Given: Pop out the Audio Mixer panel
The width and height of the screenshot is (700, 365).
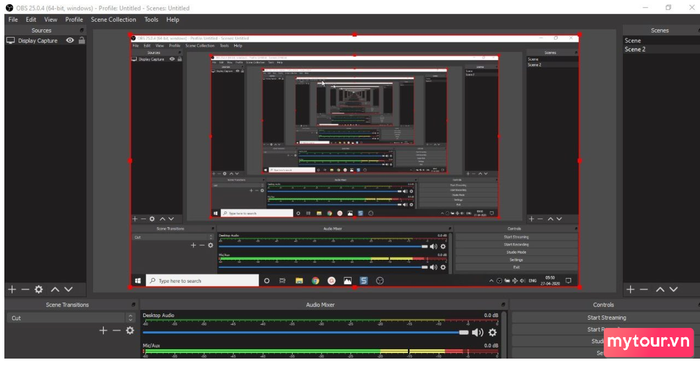Looking at the screenshot, I should (x=503, y=305).
